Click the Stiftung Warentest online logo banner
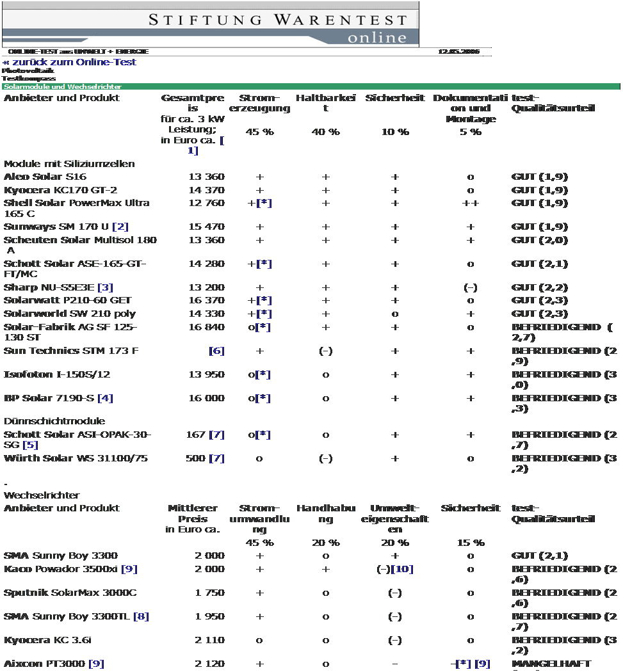The height and width of the screenshot is (672, 623). point(211,24)
